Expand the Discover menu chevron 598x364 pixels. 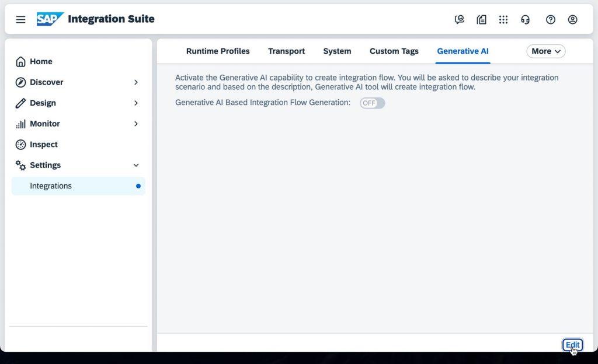[x=136, y=82]
